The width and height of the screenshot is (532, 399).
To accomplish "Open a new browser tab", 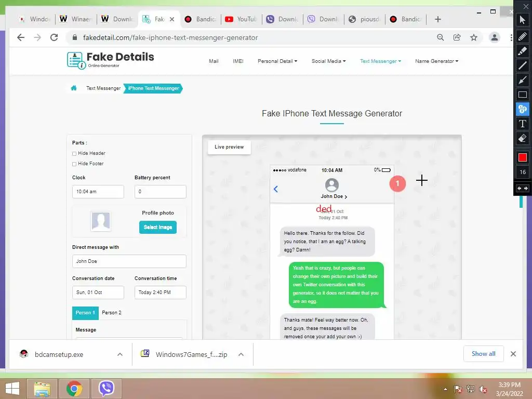I will (x=437, y=19).
